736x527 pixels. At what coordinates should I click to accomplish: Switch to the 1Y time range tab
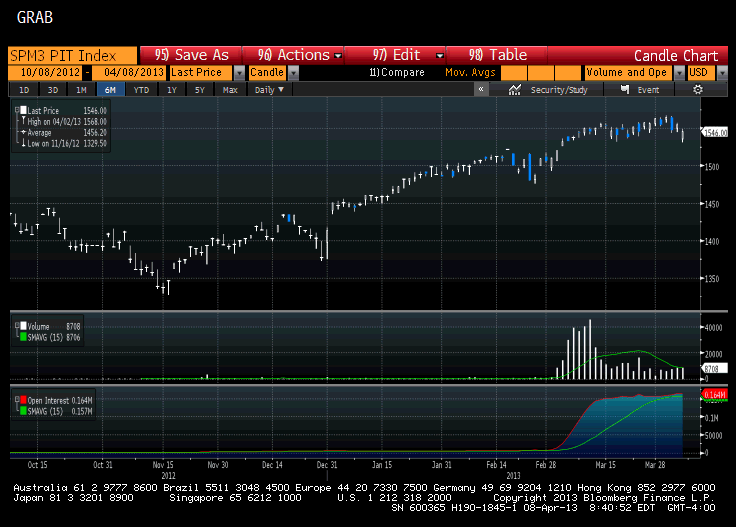coord(172,90)
